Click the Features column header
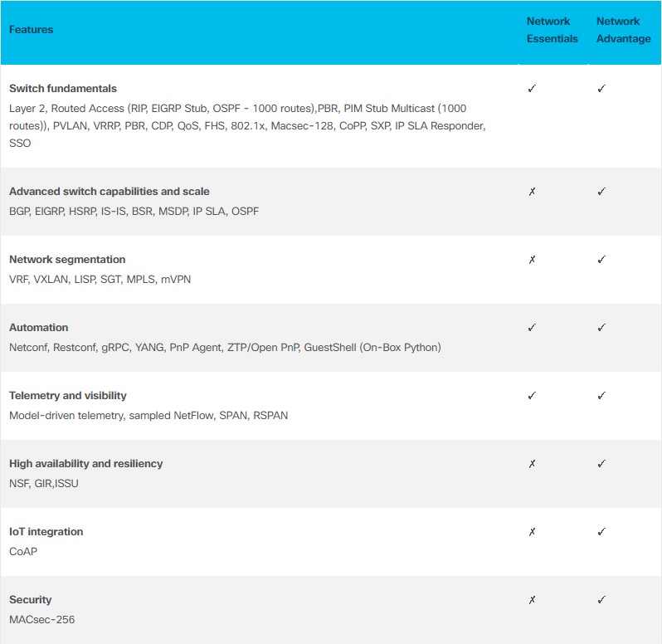Viewport: 662px width, 644px height. coord(31,30)
